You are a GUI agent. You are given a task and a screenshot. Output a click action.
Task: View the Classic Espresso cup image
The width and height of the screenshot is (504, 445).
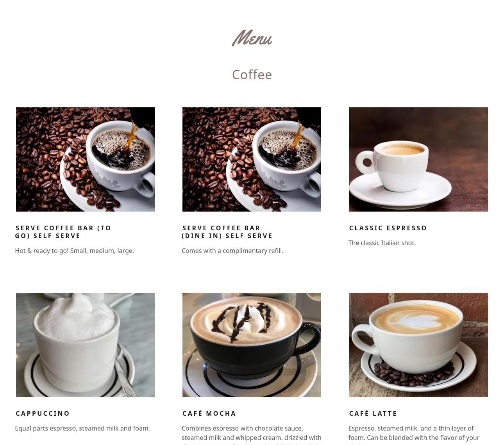418,159
